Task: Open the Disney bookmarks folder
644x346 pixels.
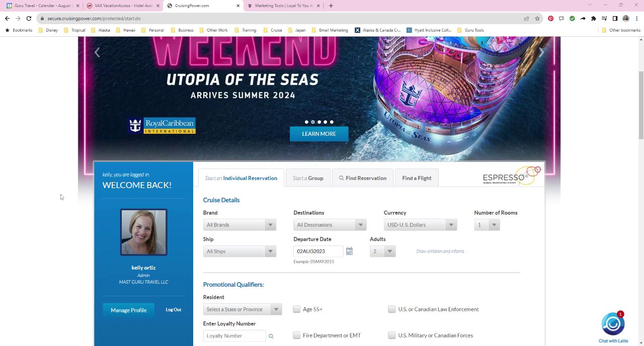Action: [x=48, y=30]
